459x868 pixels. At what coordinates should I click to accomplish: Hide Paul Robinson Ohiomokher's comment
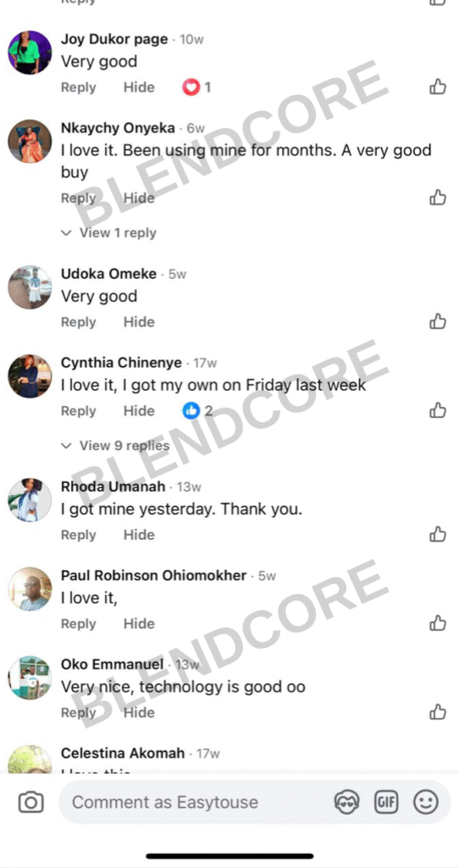click(x=139, y=624)
